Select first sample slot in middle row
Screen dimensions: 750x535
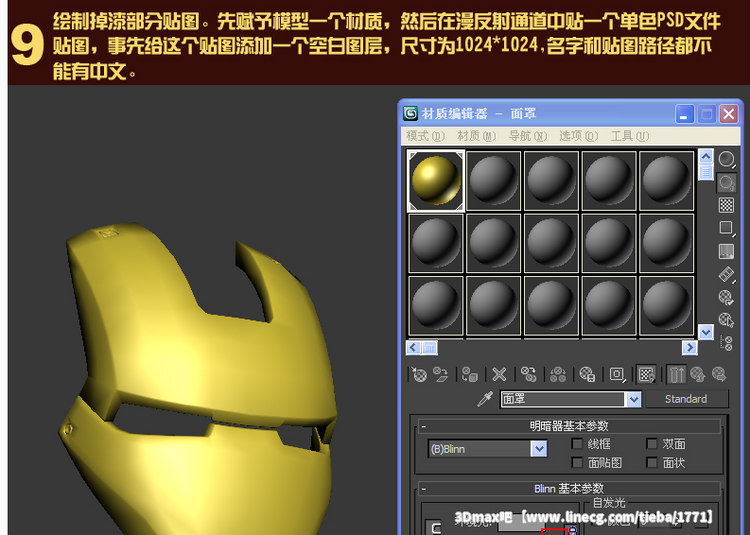coord(436,243)
